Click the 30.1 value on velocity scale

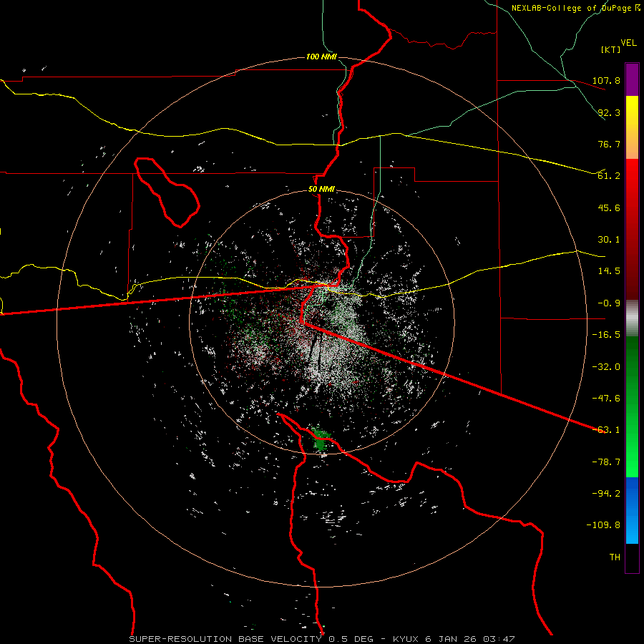[x=609, y=240]
